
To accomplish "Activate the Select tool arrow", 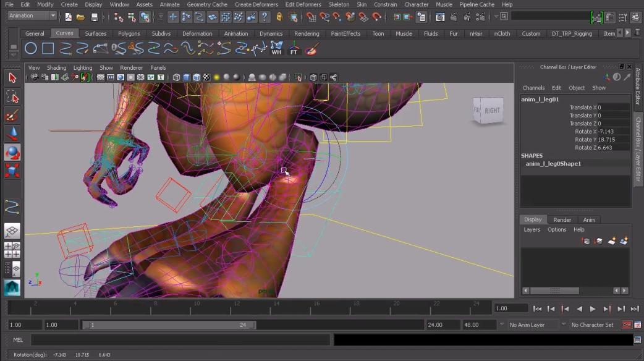I will tap(12, 78).
